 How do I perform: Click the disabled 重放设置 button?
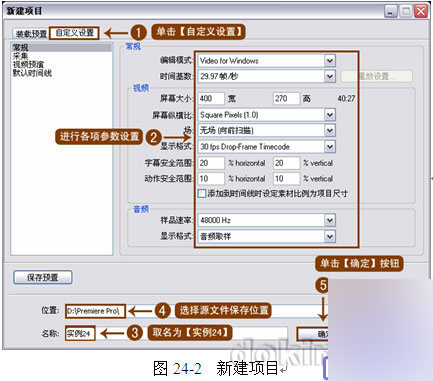click(x=377, y=76)
